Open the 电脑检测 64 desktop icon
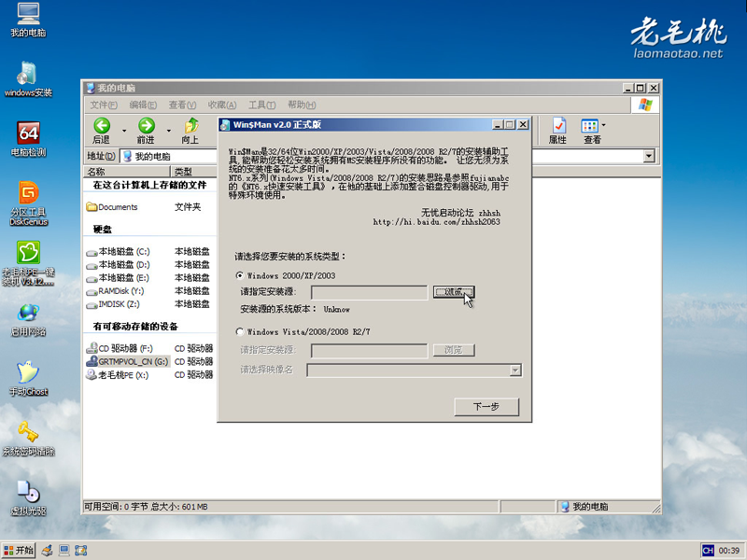The image size is (747, 560). click(28, 139)
